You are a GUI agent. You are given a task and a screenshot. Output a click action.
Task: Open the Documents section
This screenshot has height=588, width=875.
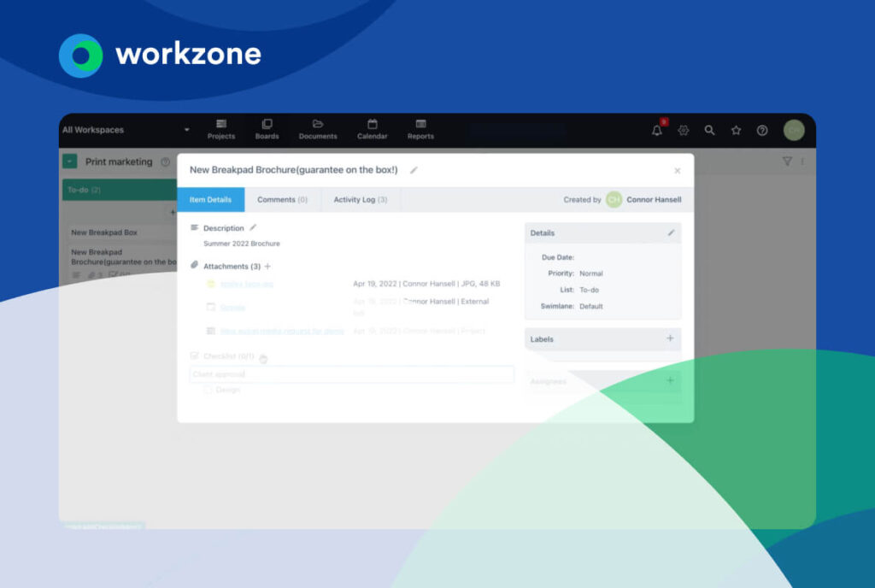tap(317, 130)
